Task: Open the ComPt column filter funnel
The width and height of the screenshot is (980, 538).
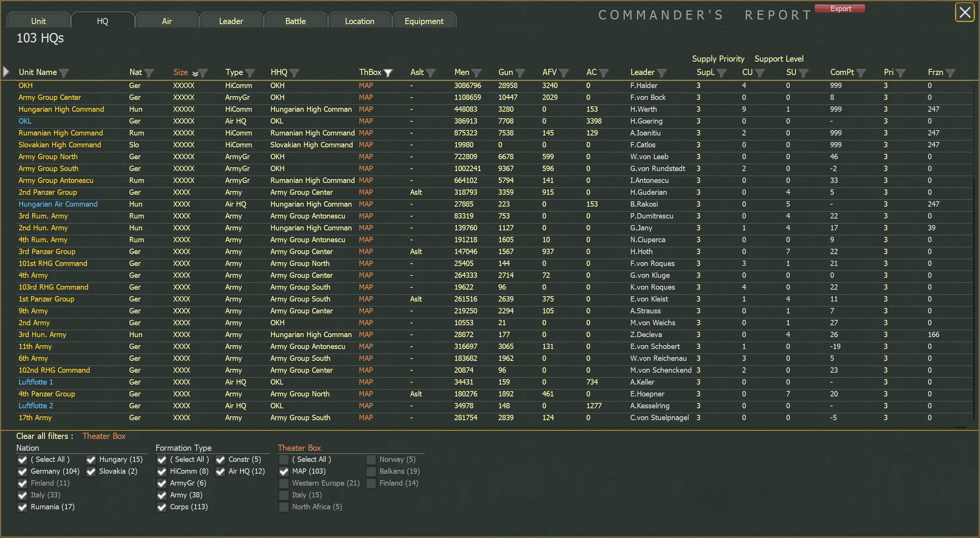Action: coord(861,73)
